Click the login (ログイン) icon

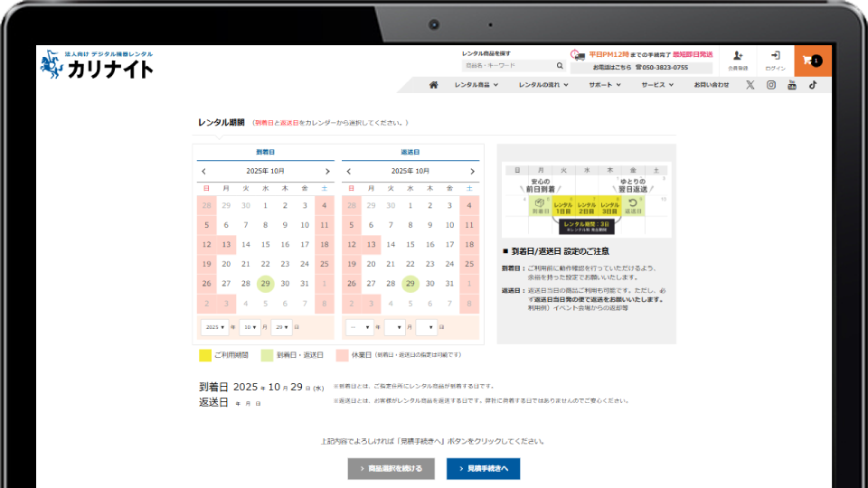[x=775, y=60]
